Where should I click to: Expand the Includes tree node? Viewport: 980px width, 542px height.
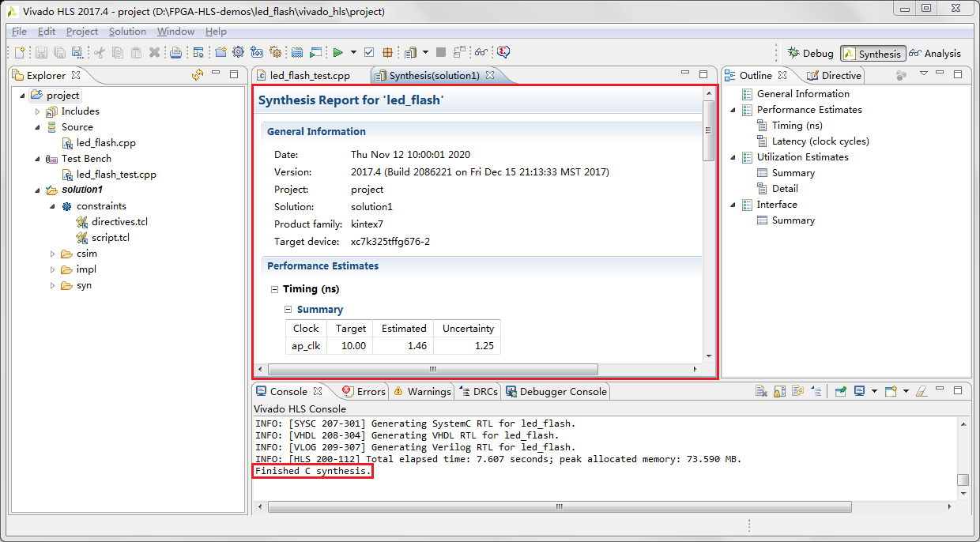coord(37,111)
